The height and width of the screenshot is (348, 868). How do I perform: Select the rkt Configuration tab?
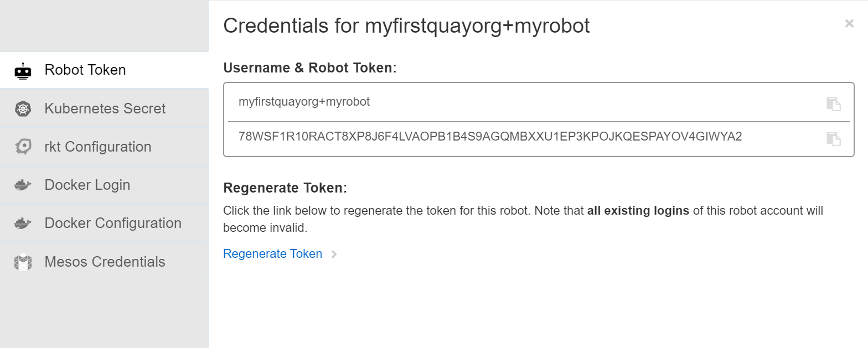coord(104,147)
